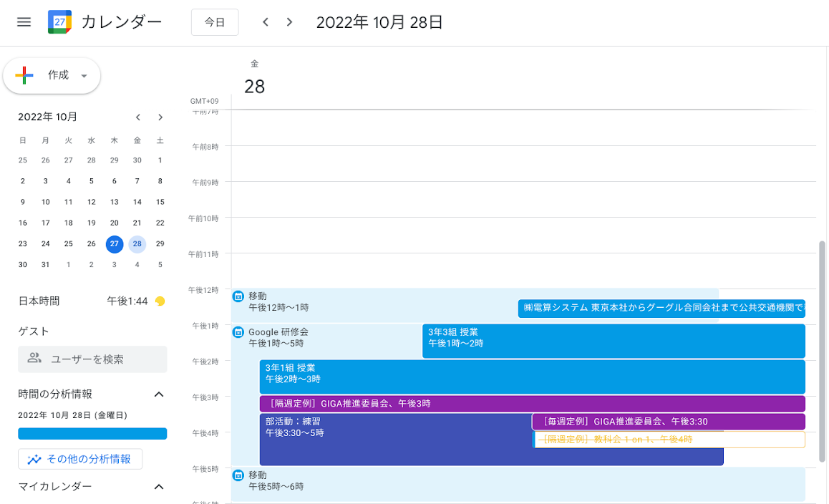
Task: Click the Google Calendar logo
Action: pos(59,22)
